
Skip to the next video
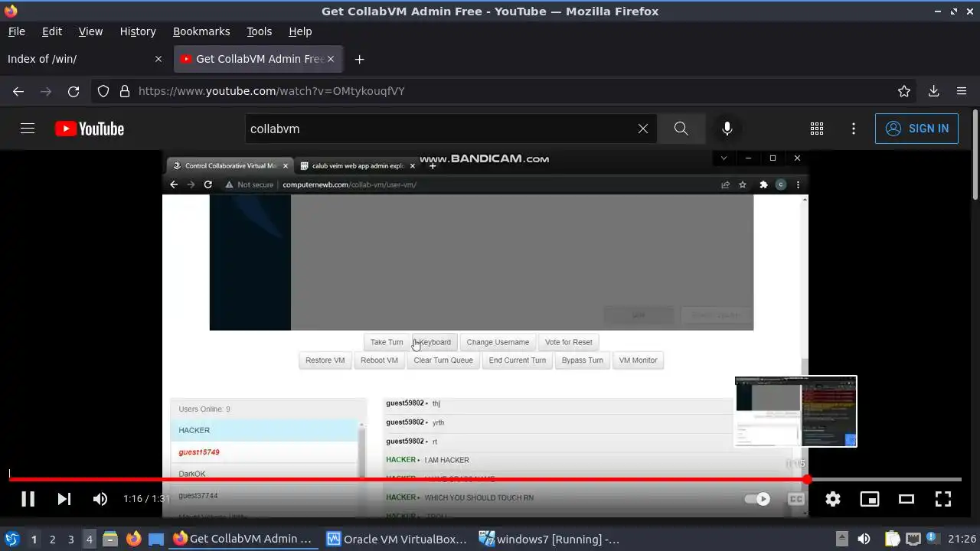pyautogui.click(x=64, y=499)
